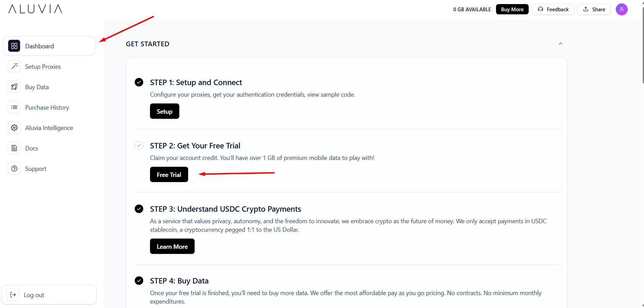Open the user profile avatar
This screenshot has height=308, width=644.
[x=621, y=9]
